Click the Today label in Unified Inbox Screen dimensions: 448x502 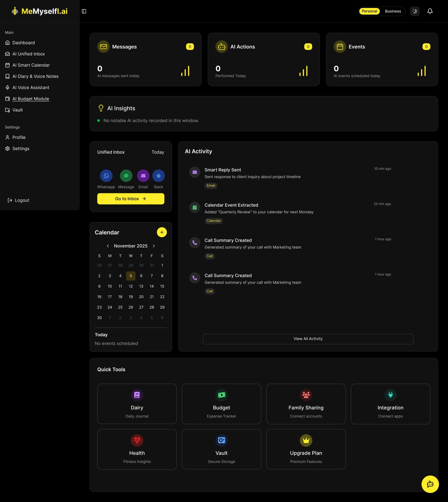click(x=158, y=152)
